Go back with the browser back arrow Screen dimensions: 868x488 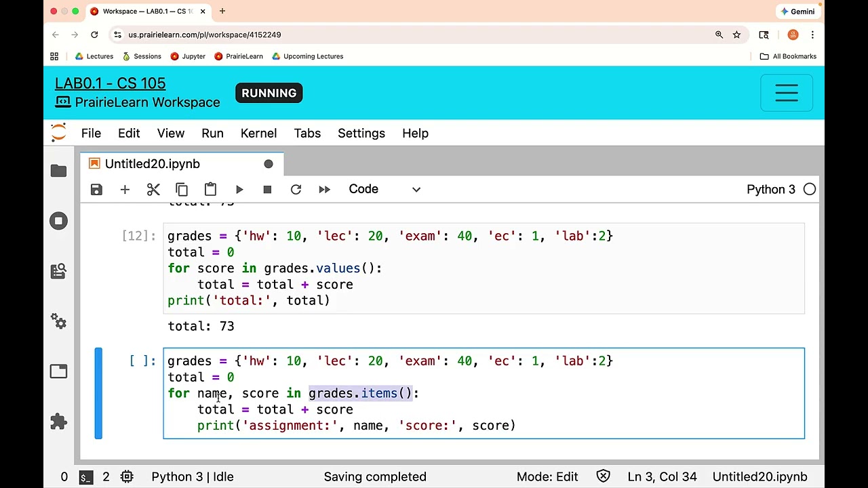(56, 35)
